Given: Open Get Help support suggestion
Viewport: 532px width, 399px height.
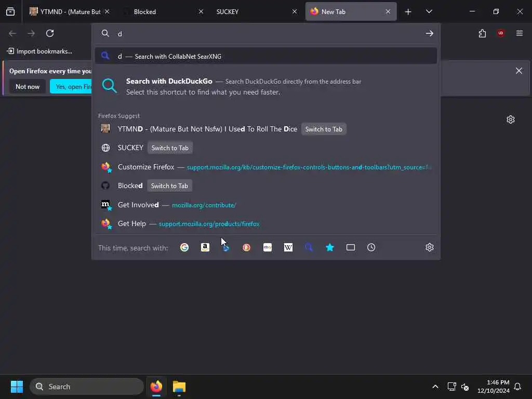Looking at the screenshot, I should click(x=266, y=224).
